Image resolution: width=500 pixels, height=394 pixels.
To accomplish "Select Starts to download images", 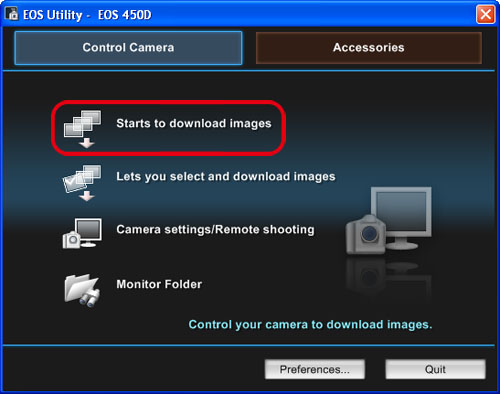I will click(194, 123).
